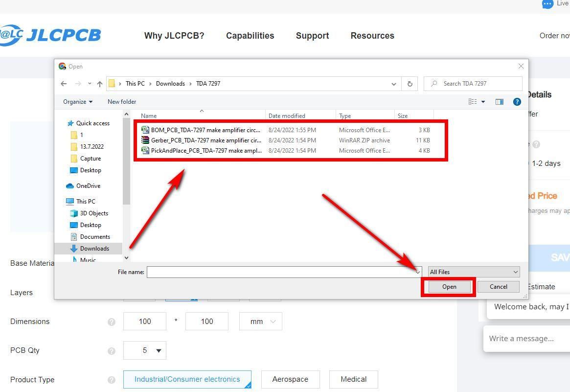Select Desktop under Quick access

pos(86,170)
